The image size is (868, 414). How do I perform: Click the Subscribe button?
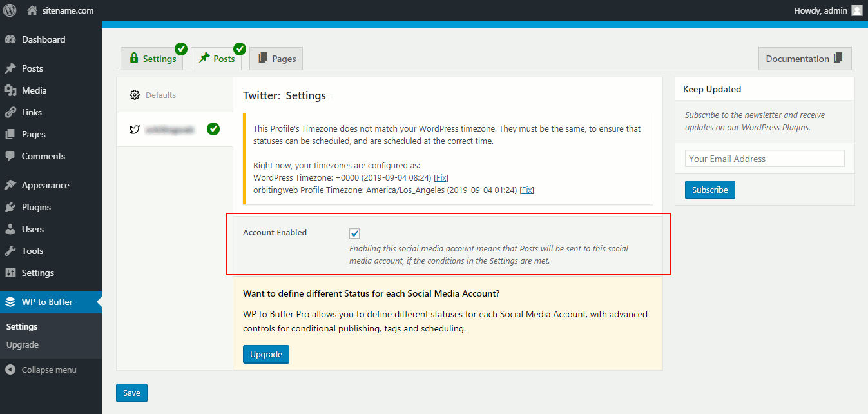click(x=709, y=190)
